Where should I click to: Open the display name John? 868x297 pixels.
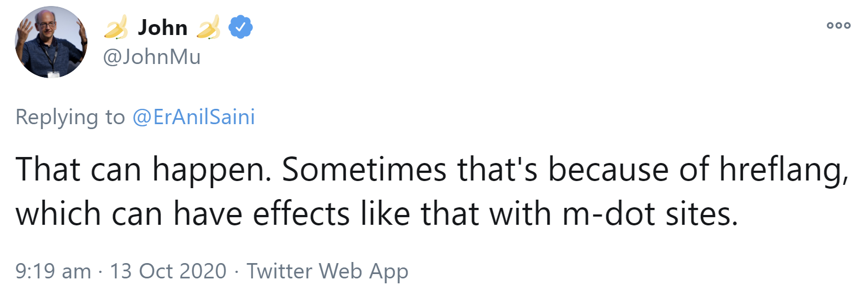(x=162, y=27)
